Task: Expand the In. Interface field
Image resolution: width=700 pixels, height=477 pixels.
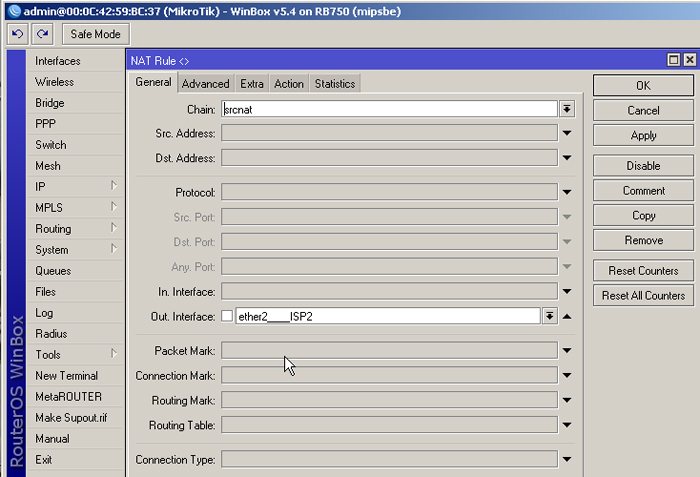Action: pos(567,291)
